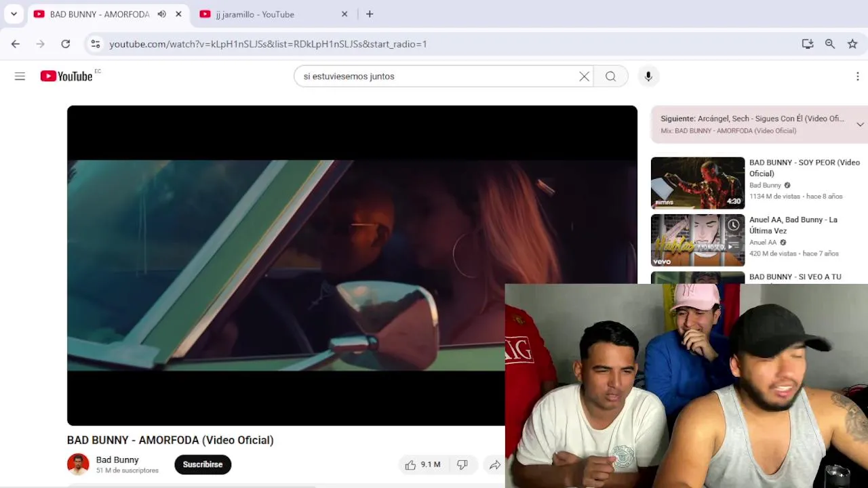
Task: Go back in browser history
Action: coord(16,44)
